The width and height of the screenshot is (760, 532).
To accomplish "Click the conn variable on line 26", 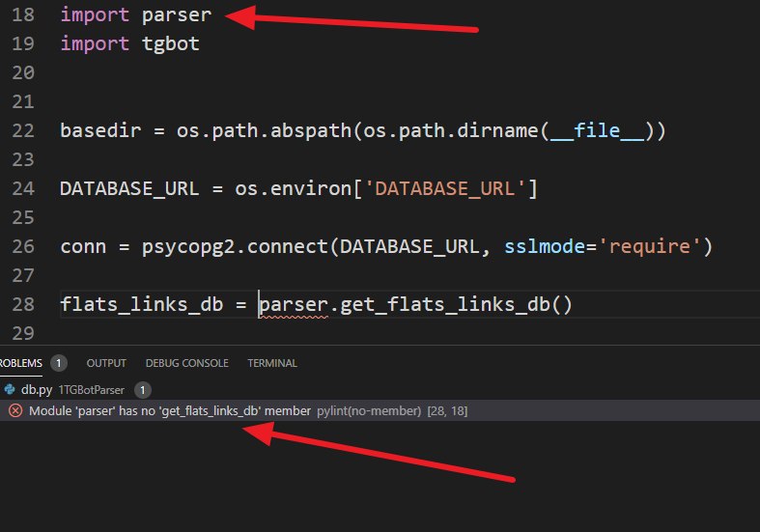I will click(83, 247).
